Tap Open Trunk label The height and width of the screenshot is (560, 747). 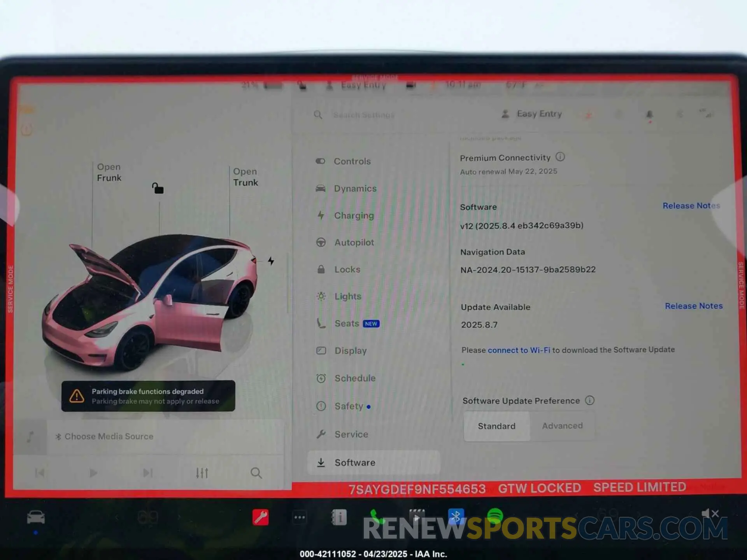point(245,177)
